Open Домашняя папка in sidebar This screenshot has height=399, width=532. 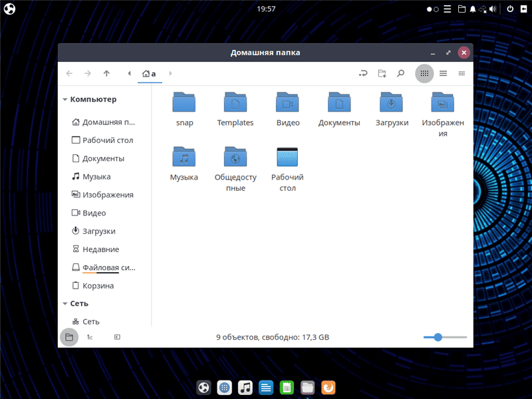click(104, 122)
